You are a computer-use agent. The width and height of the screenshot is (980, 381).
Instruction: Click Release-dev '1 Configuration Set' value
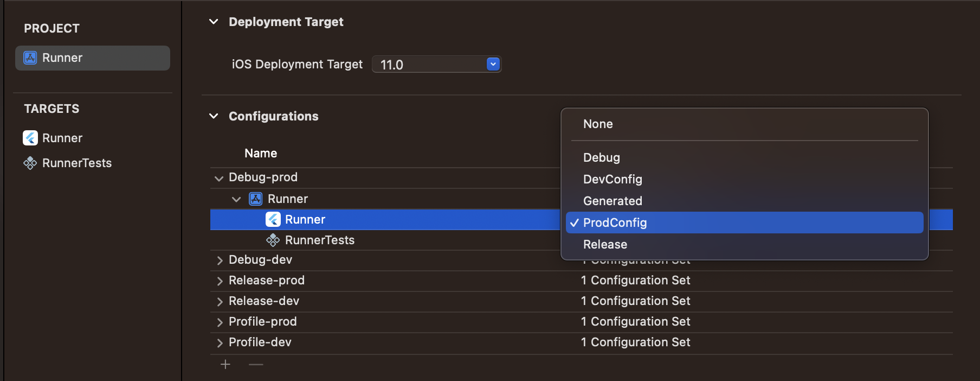click(635, 301)
